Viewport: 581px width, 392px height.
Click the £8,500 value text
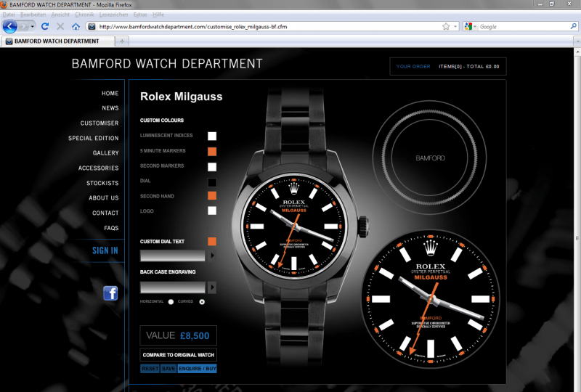pos(195,335)
